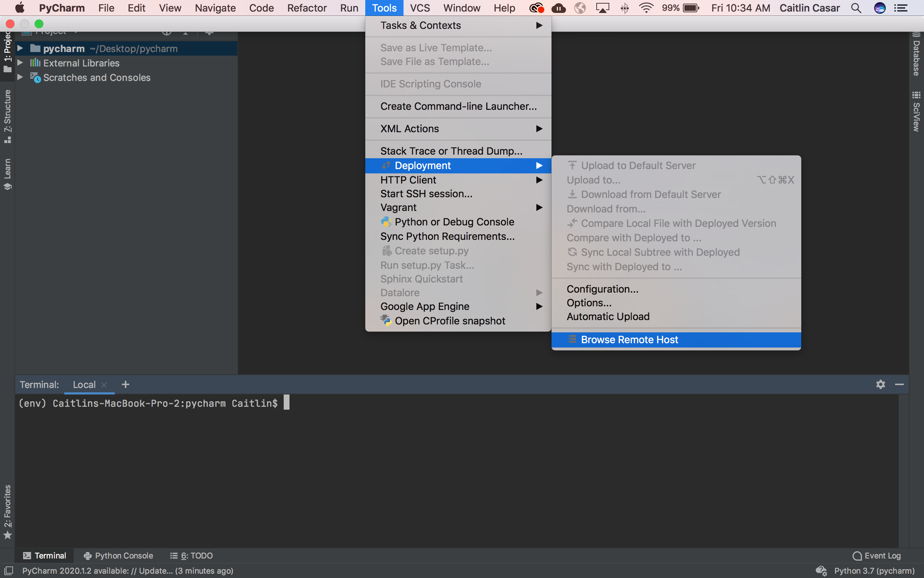
Task: Open the Terminal tool window button
Action: coord(45,556)
